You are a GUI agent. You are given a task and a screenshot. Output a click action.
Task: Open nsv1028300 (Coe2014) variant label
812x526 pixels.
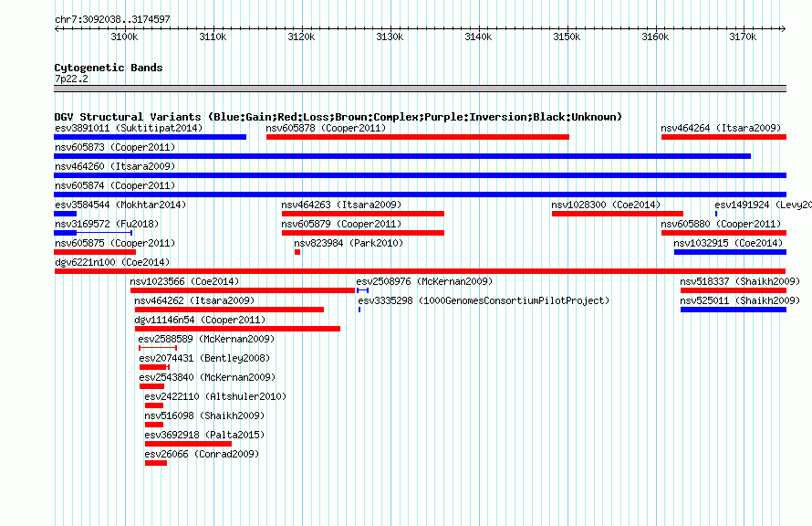[606, 205]
